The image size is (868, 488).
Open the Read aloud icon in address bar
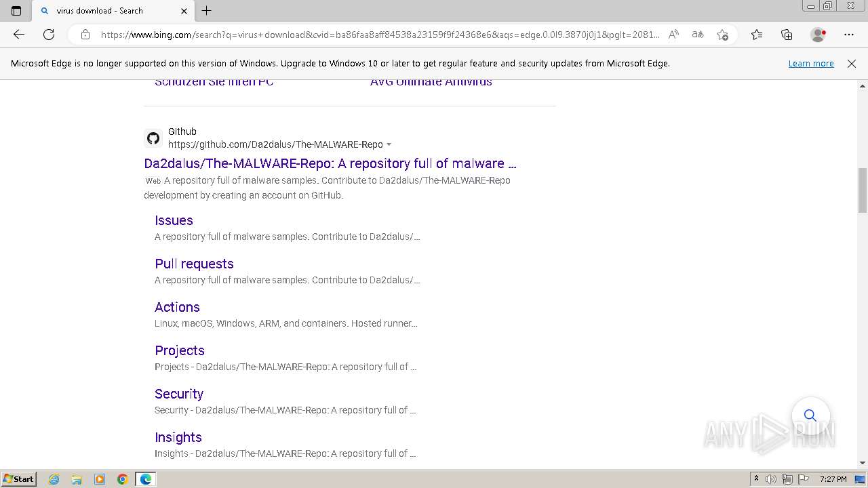[x=673, y=35]
